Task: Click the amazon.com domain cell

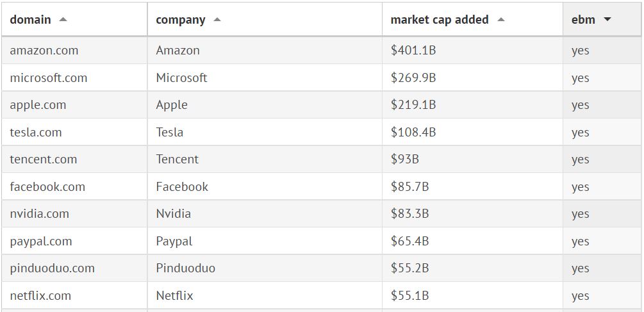Action: tap(44, 51)
